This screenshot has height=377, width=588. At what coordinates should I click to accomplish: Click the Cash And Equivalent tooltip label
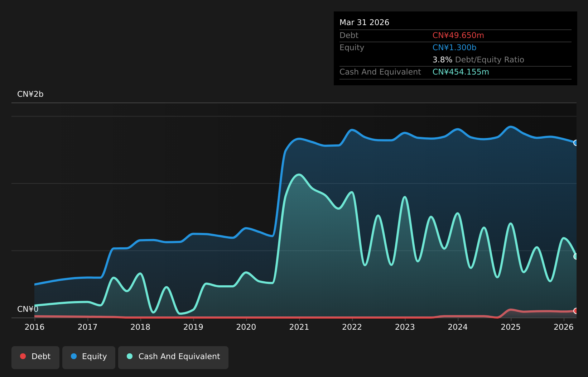click(x=380, y=72)
